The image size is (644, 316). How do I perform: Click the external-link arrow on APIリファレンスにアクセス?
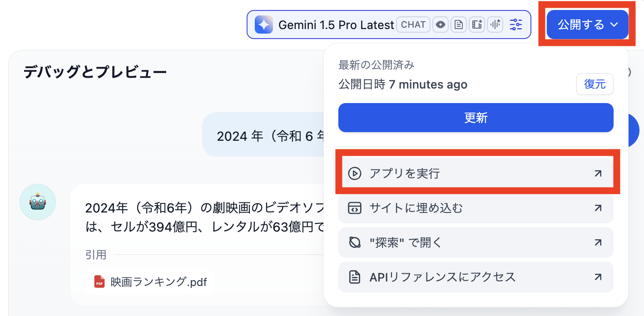(598, 276)
